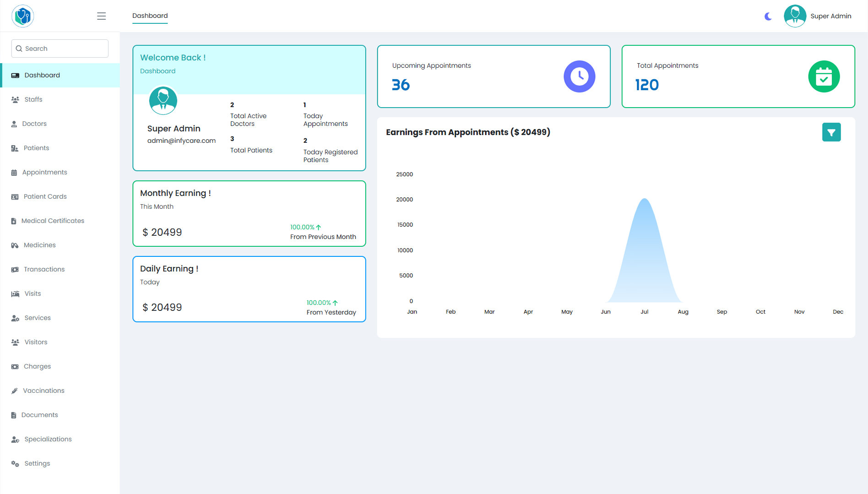Image resolution: width=868 pixels, height=494 pixels.
Task: Click Monthly Earning value $ 20499
Action: coord(162,232)
